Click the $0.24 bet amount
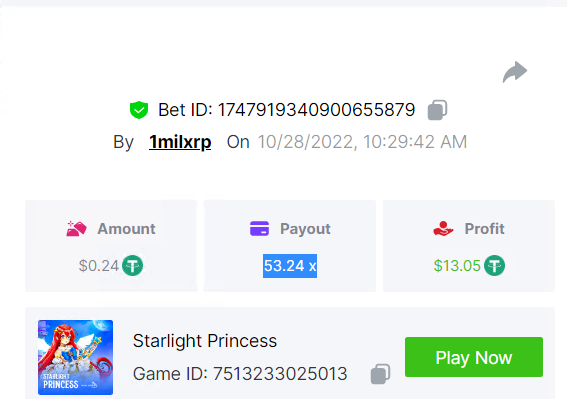This screenshot has height=399, width=567. point(99,266)
